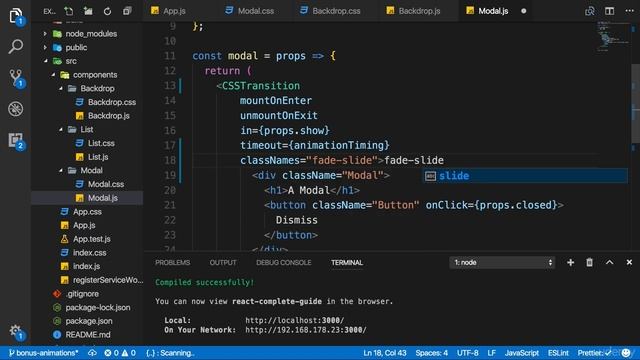This screenshot has height=360, width=640.
Task: Change the JavaScript language mode
Action: coord(522,353)
